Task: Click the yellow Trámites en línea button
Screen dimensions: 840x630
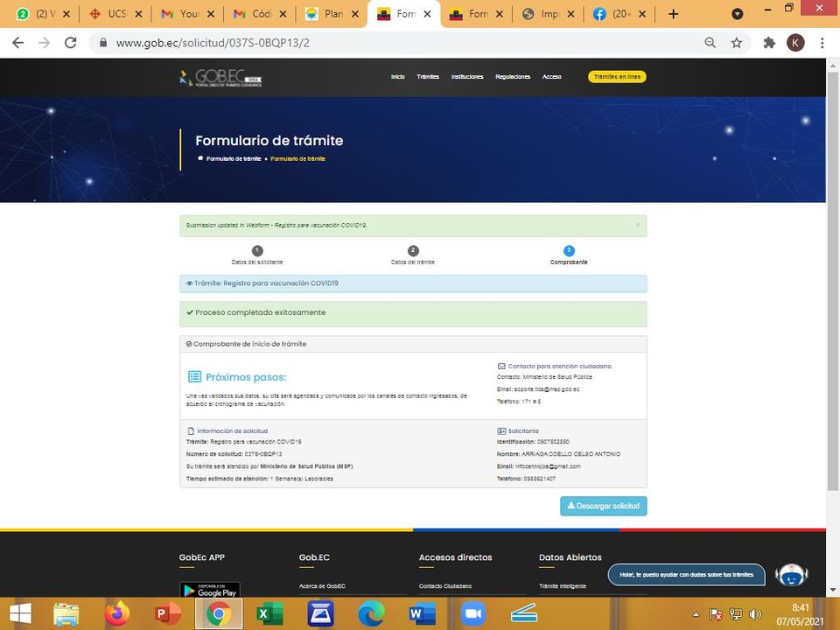Action: (x=617, y=77)
